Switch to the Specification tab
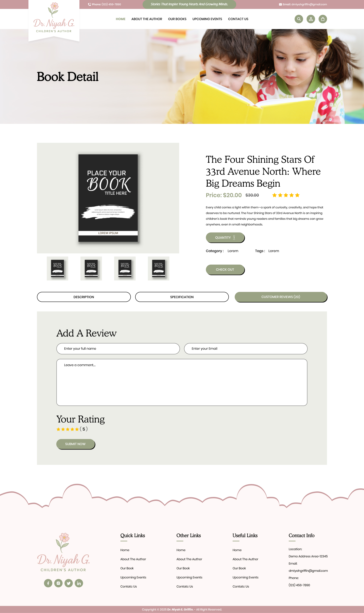Screen dimensions: 364x613 coord(182,297)
